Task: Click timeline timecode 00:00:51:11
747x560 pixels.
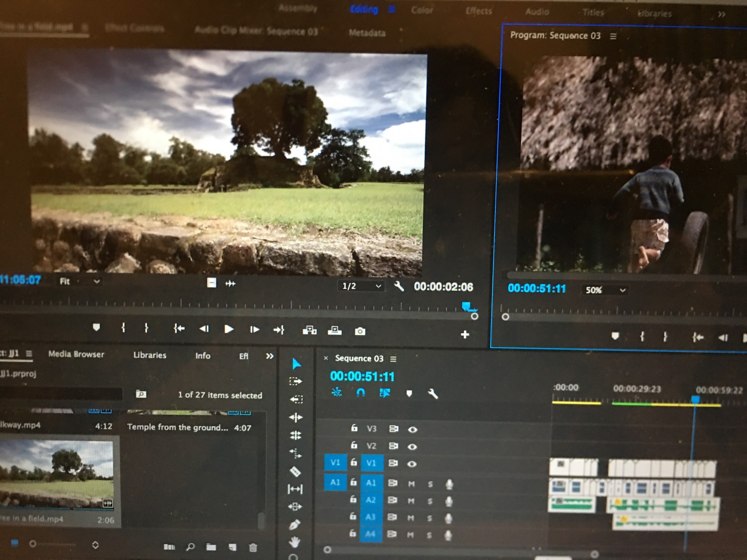Action: coord(362,376)
